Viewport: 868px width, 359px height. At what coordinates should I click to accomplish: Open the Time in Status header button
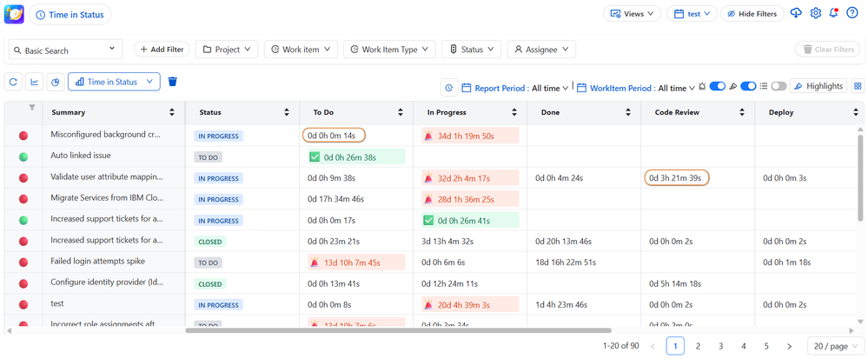[x=70, y=15]
